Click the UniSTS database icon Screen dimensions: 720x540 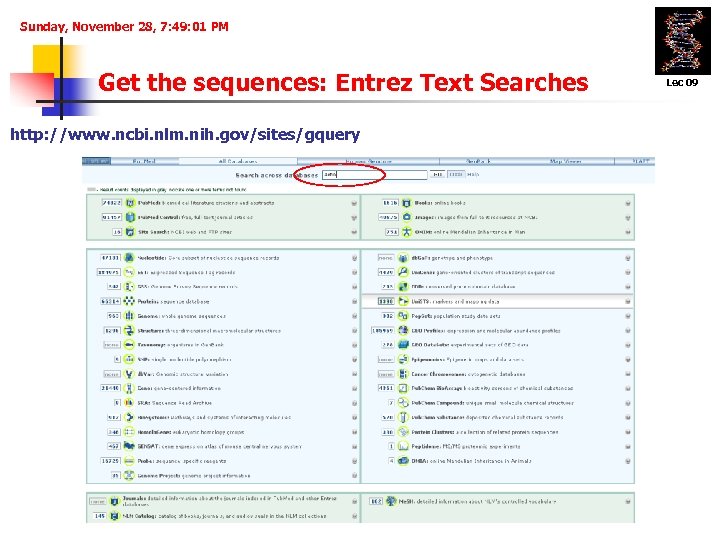[403, 301]
